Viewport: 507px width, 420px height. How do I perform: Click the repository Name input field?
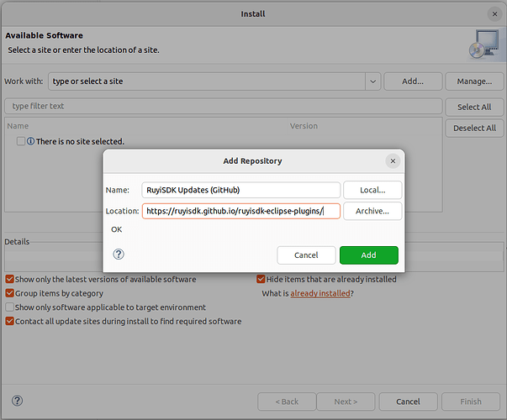tap(241, 190)
